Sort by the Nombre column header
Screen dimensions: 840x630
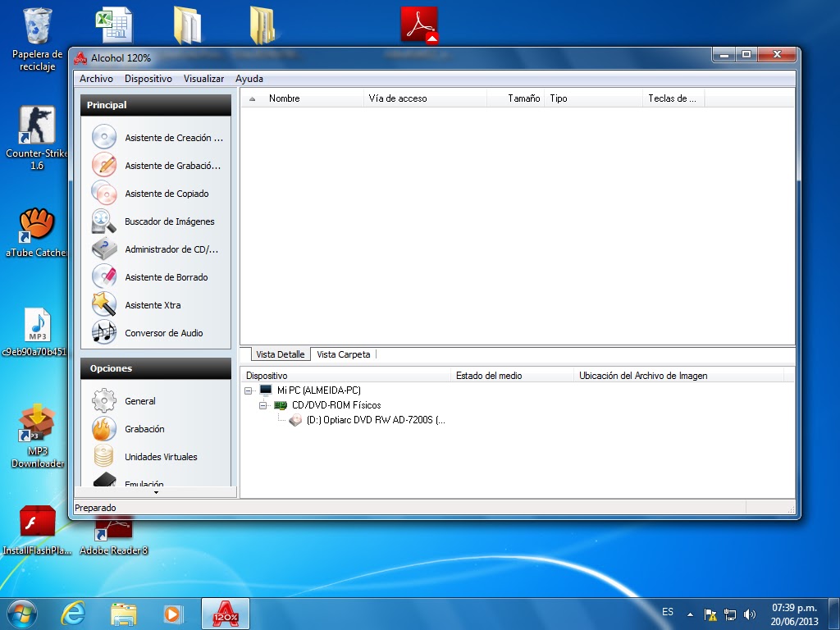313,98
